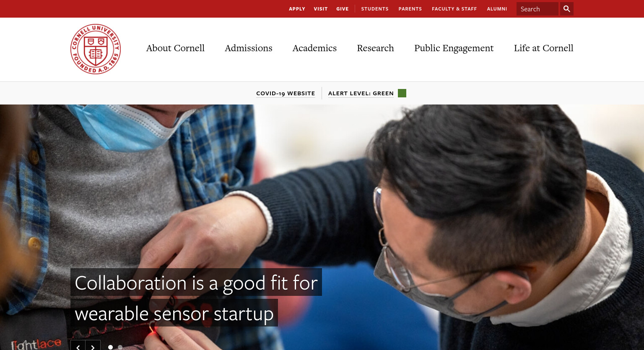Go to previous slide arrow
This screenshot has width=644, height=350.
coord(78,346)
